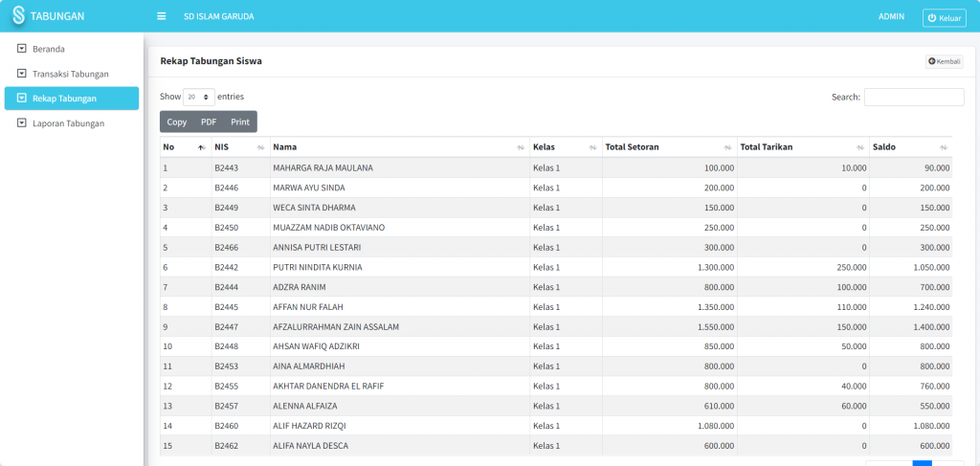Image resolution: width=980 pixels, height=466 pixels.
Task: Click the Keluar logout button
Action: pyautogui.click(x=944, y=18)
